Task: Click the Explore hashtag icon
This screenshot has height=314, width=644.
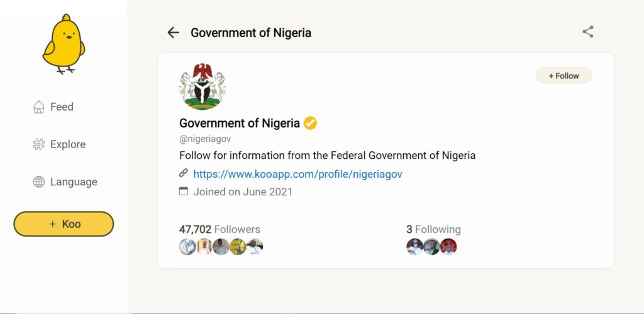Action: [x=38, y=144]
